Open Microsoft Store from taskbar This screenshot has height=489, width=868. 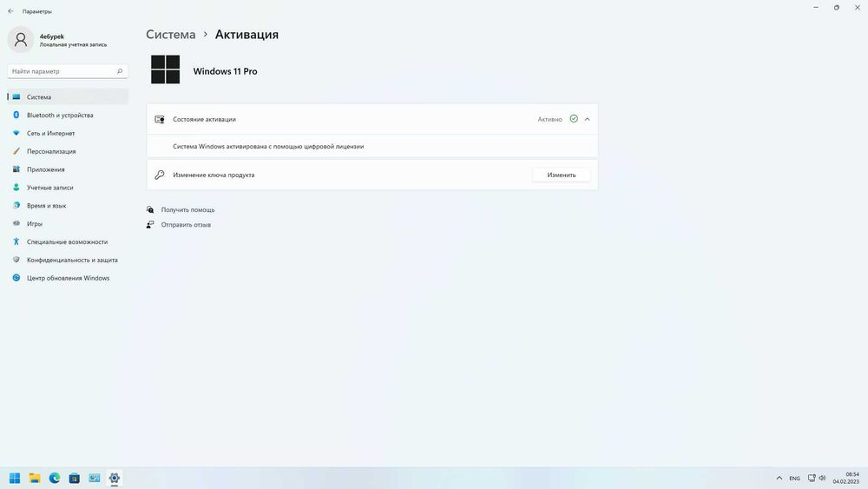(x=74, y=478)
